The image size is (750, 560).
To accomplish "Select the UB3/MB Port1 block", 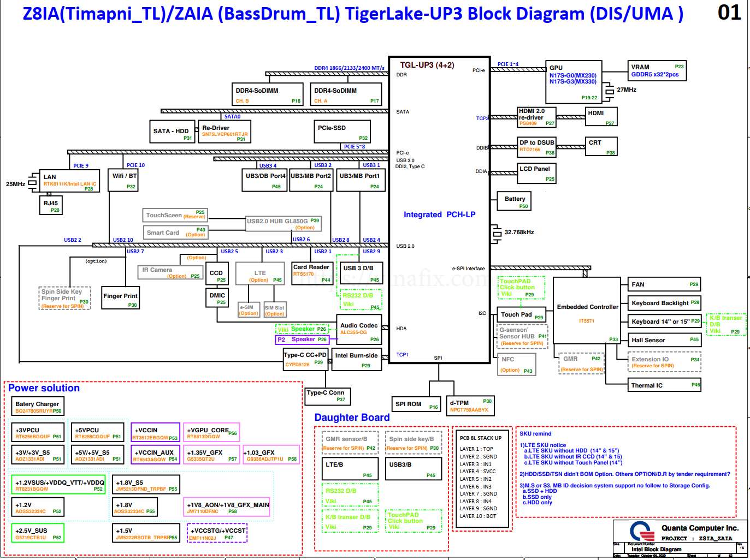I will pyautogui.click(x=360, y=180).
